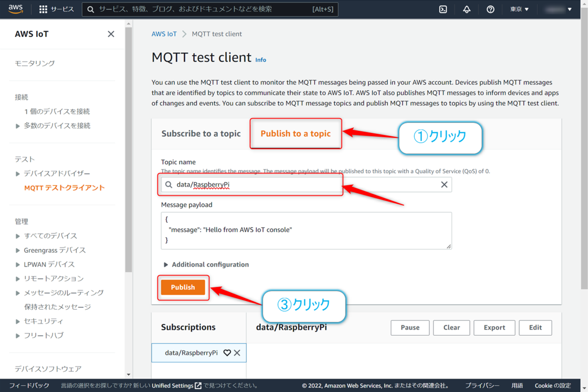Image resolution: width=588 pixels, height=392 pixels.
Task: Click the Unified Settings external link icon
Action: pyautogui.click(x=198, y=386)
